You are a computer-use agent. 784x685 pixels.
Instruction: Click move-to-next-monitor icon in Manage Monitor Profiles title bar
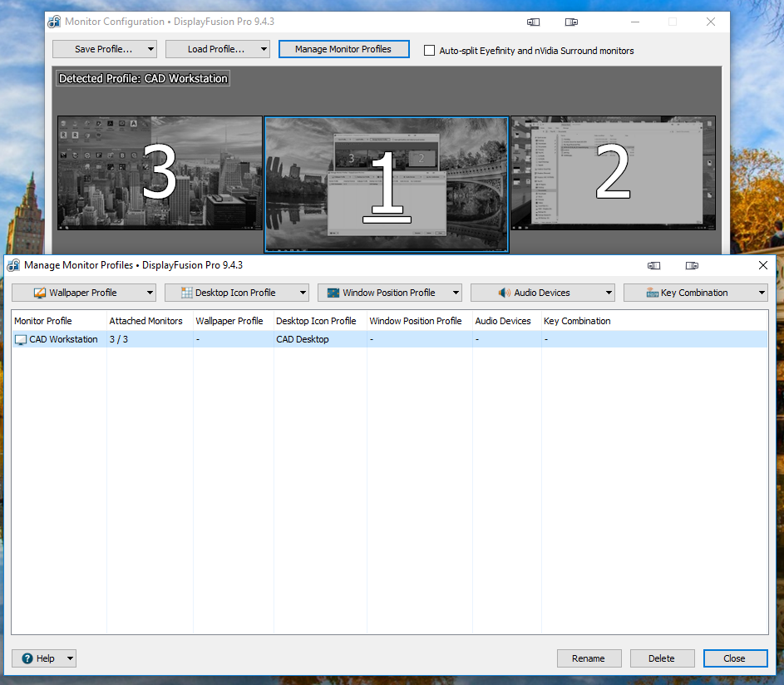[x=654, y=265]
